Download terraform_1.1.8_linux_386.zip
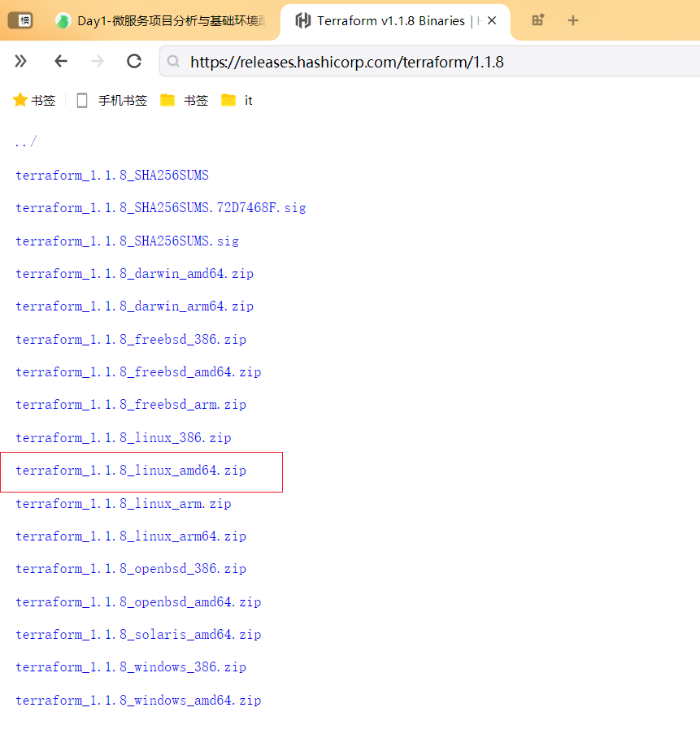700x751 pixels. (x=124, y=437)
